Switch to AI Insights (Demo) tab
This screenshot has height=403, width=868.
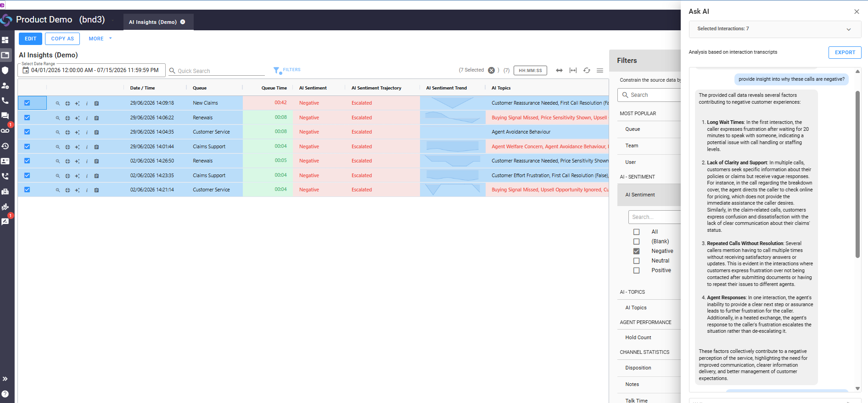click(152, 22)
